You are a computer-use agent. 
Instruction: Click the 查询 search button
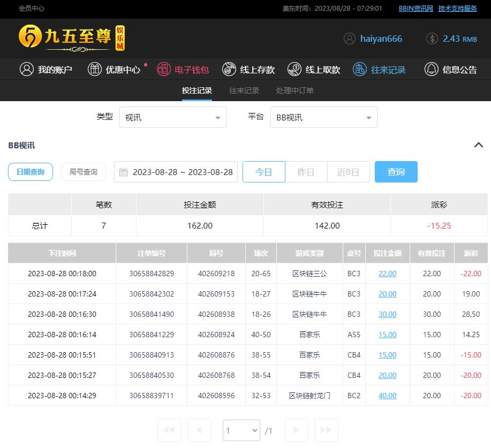(x=396, y=172)
